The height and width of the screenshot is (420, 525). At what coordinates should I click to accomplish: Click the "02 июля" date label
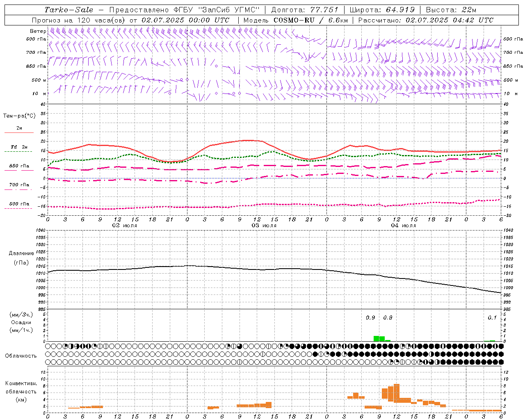(x=125, y=226)
